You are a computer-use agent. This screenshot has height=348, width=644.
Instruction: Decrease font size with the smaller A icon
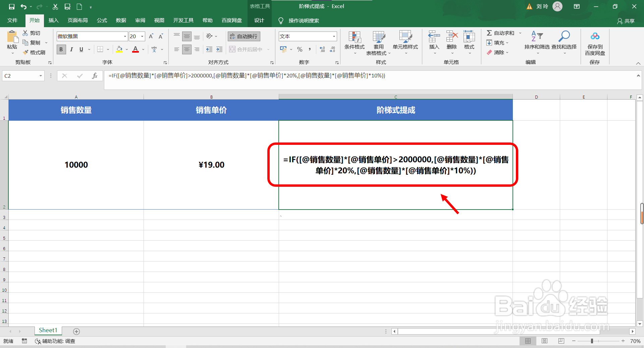(161, 36)
